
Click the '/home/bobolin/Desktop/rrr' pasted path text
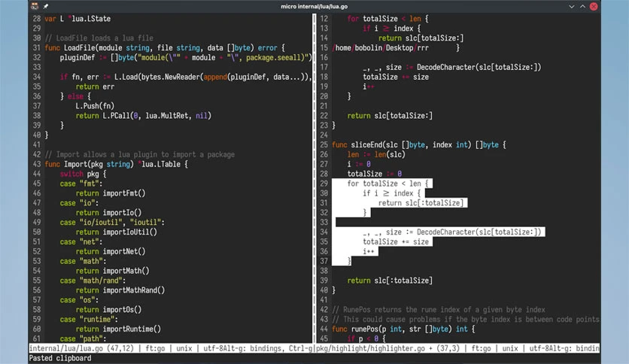pyautogui.click(x=380, y=47)
